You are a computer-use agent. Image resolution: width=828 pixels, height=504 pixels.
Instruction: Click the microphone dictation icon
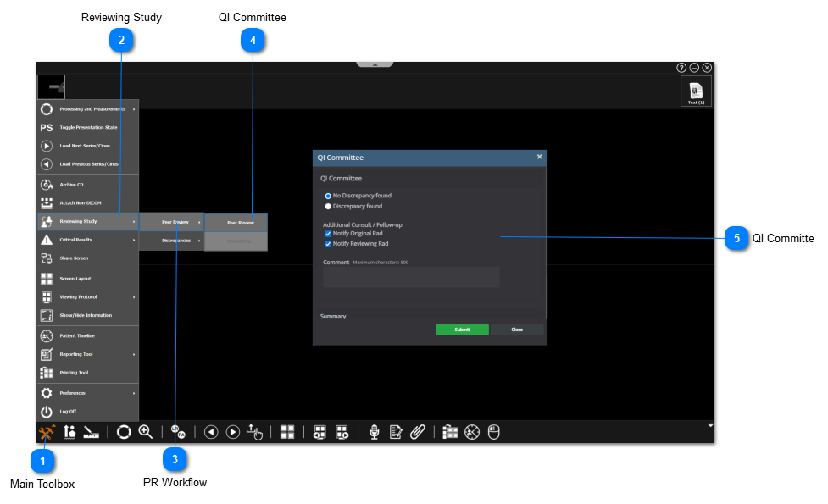pos(374,432)
